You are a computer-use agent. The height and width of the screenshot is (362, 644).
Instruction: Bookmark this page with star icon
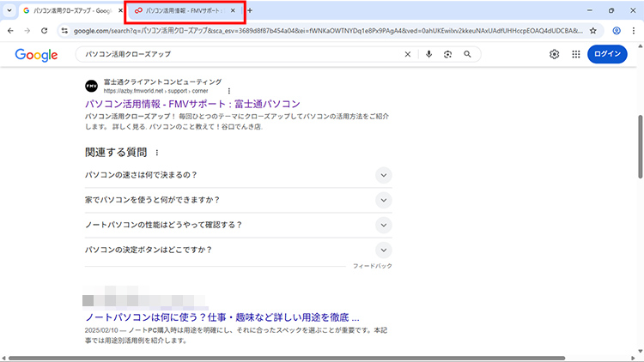pos(592,30)
